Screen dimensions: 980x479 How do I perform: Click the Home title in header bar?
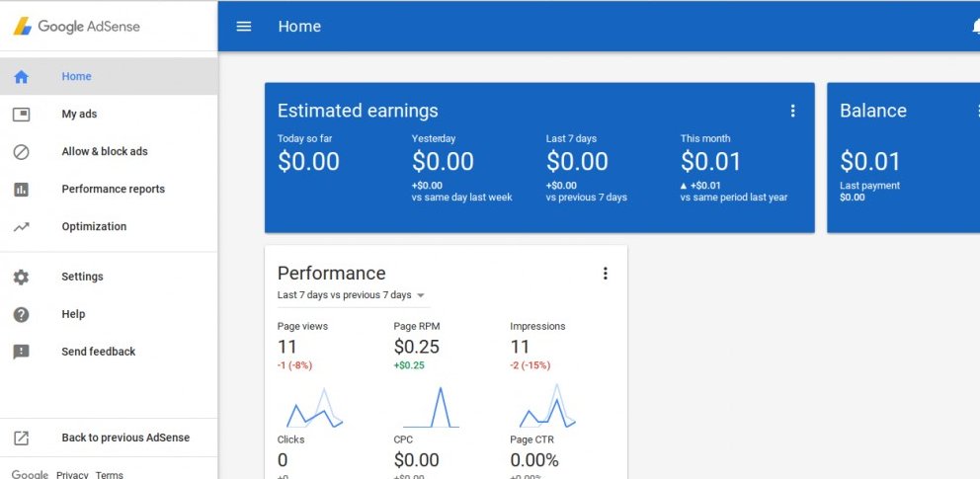pos(299,27)
